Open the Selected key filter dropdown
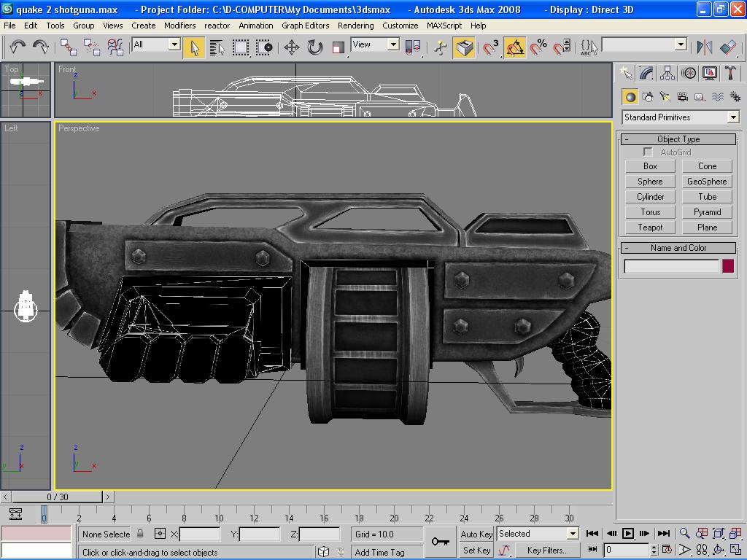The width and height of the screenshot is (747, 560). 538,534
